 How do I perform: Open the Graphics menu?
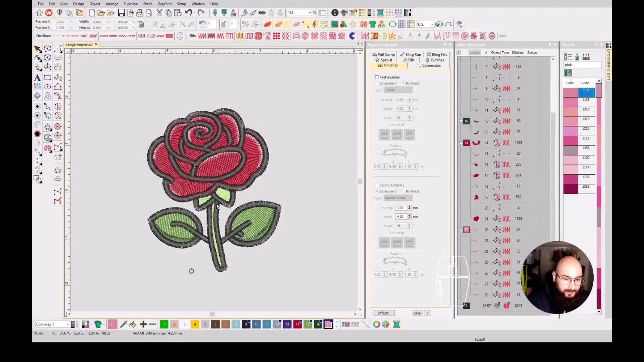tap(165, 4)
